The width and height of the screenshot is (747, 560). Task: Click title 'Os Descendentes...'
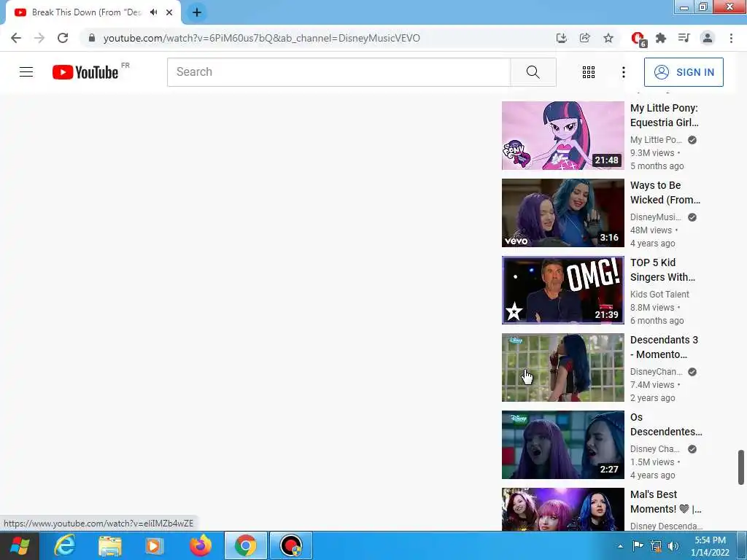(x=666, y=424)
